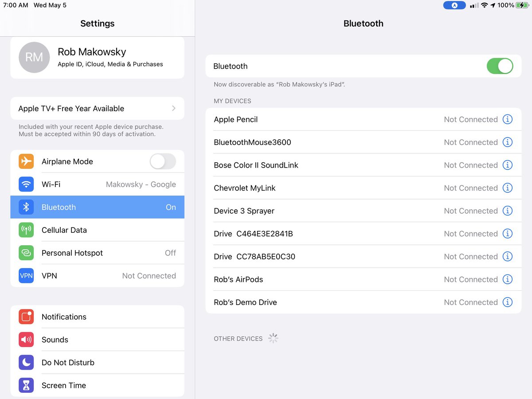Viewport: 532px width, 399px height.
Task: Tap the 'Now discoverable as' note
Action: (x=279, y=84)
